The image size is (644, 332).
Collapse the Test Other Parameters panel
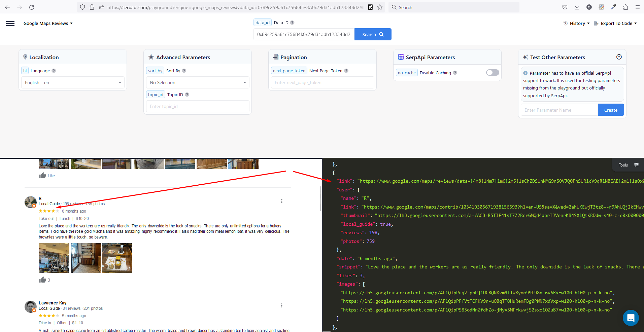[619, 57]
